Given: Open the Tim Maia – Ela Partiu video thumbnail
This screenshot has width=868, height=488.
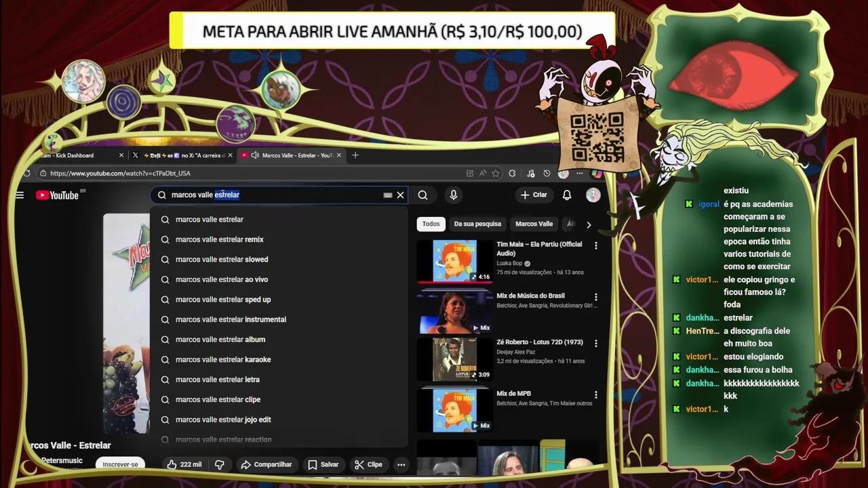Looking at the screenshot, I should click(x=455, y=261).
